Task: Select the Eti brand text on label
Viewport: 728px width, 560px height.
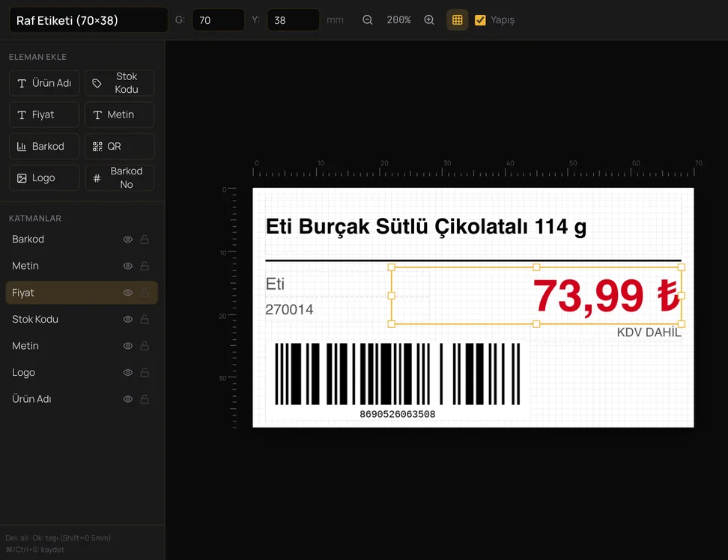Action: point(275,284)
